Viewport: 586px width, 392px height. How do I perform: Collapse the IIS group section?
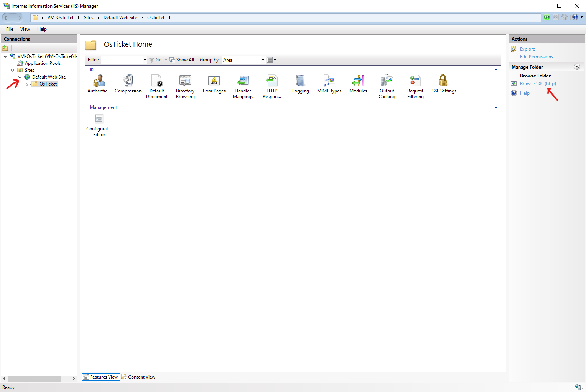point(496,69)
